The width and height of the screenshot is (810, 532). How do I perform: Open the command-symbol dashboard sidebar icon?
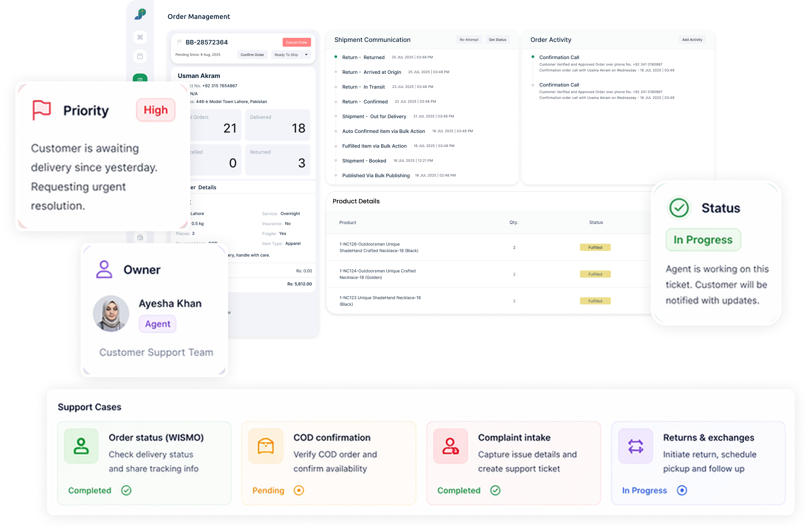click(140, 37)
